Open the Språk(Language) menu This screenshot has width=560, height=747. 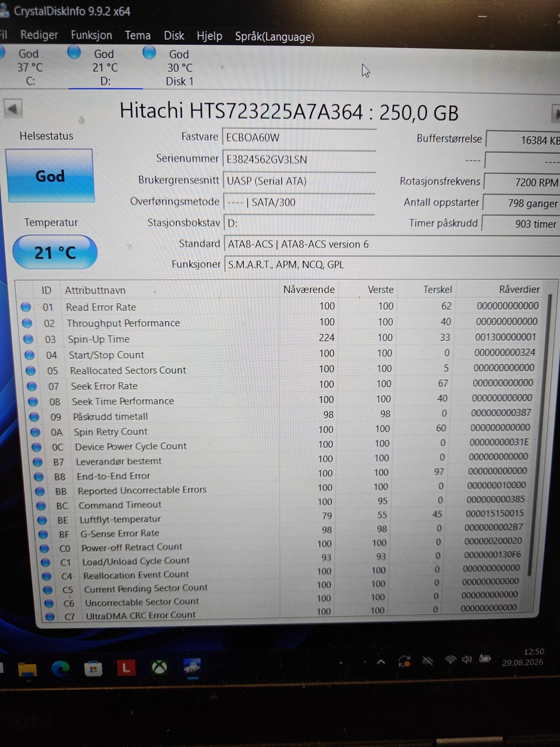(274, 37)
